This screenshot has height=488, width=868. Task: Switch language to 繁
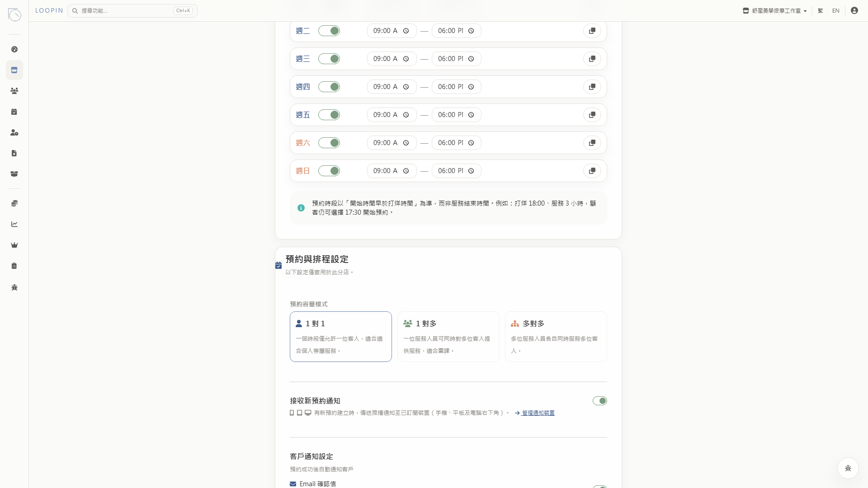point(821,11)
